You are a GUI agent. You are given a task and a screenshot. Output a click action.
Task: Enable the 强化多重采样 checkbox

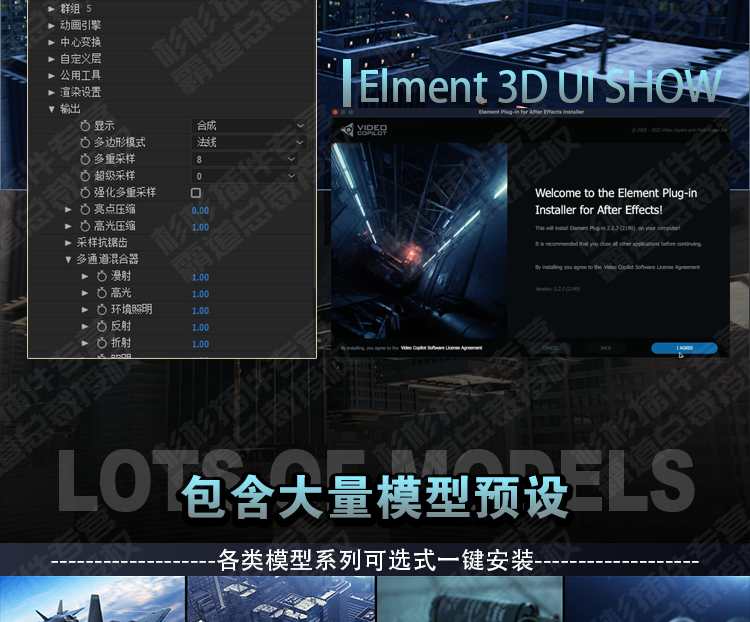[x=196, y=193]
